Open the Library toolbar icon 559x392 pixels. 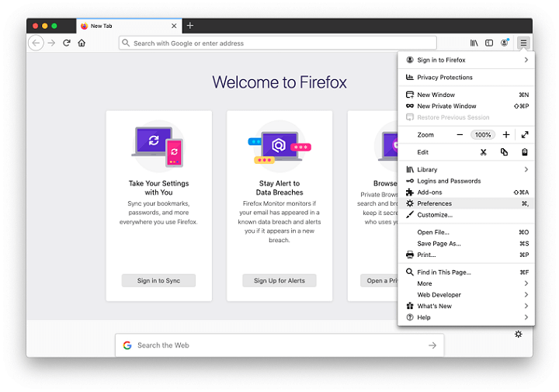(474, 43)
